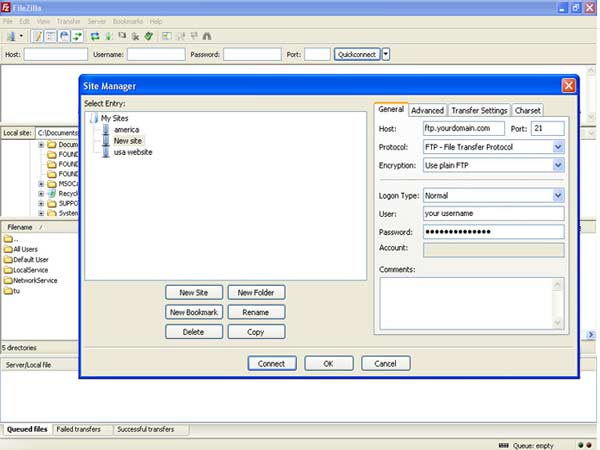The height and width of the screenshot is (450, 600).
Task: Open the Site Manager toolbar icon
Action: tap(11, 36)
